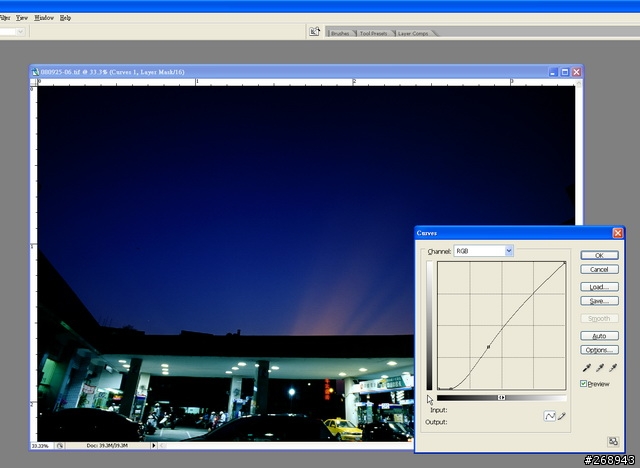Toggle the Preview checkbox
The image size is (640, 468).
coord(583,384)
